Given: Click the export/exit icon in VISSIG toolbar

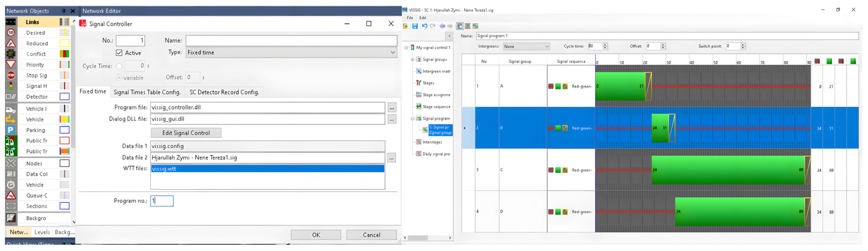Looking at the screenshot, I should (405, 26).
